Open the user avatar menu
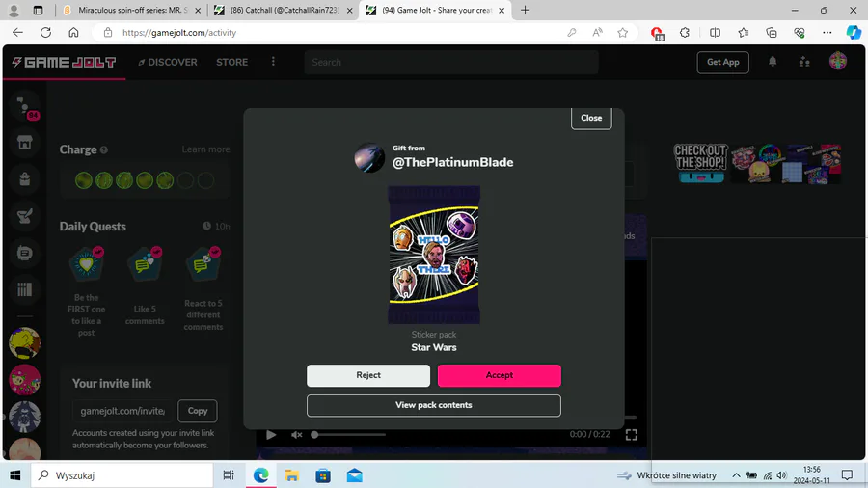The width and height of the screenshot is (868, 488). pyautogui.click(x=837, y=62)
